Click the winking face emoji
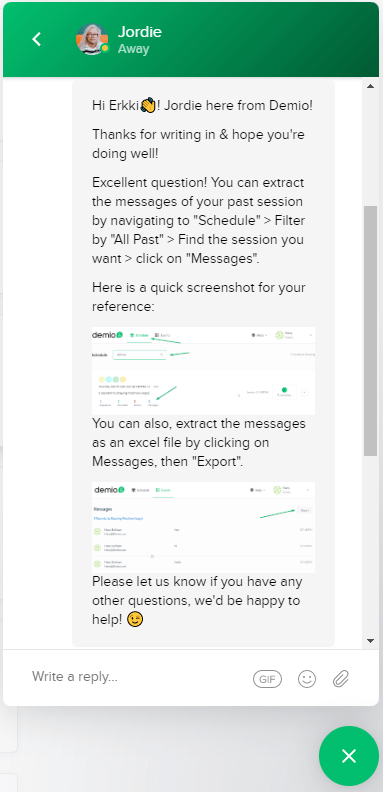Screen dimensions: 383x792 pos(134,620)
